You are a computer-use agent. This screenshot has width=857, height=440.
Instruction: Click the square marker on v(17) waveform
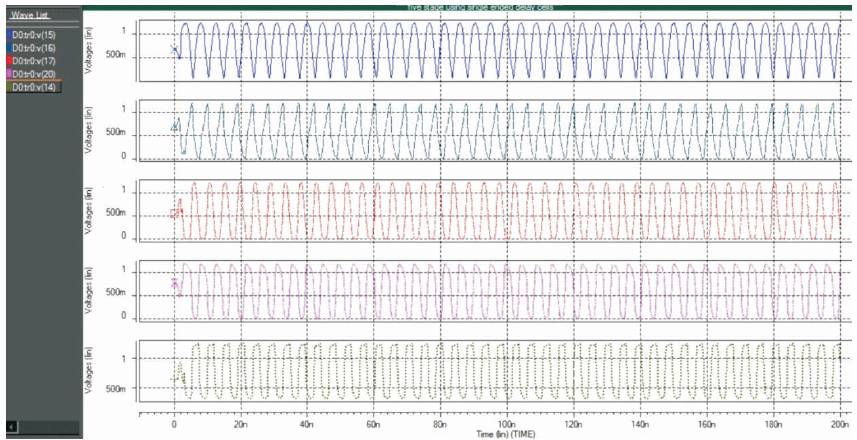tap(175, 213)
